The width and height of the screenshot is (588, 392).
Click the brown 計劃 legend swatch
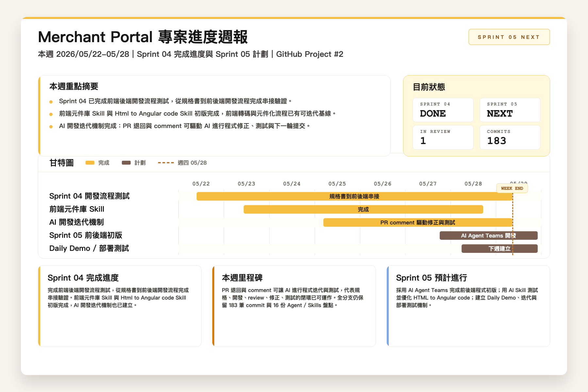[x=126, y=163]
